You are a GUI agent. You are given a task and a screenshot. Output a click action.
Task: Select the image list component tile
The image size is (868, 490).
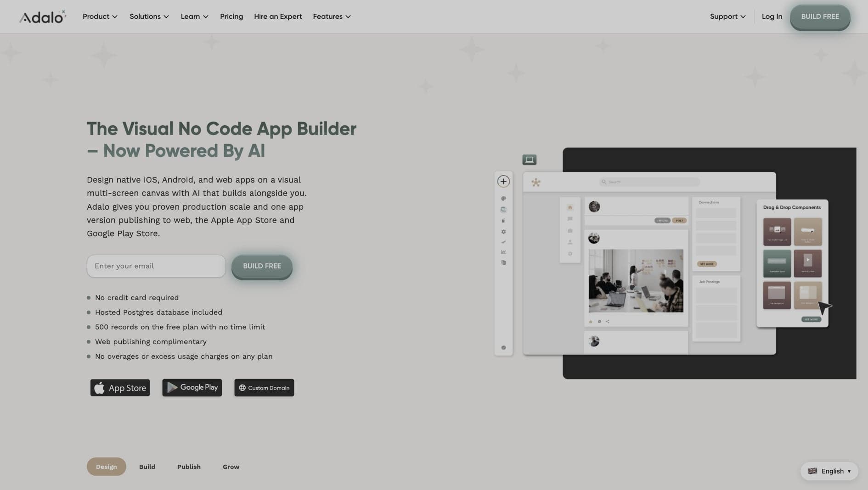point(777,232)
